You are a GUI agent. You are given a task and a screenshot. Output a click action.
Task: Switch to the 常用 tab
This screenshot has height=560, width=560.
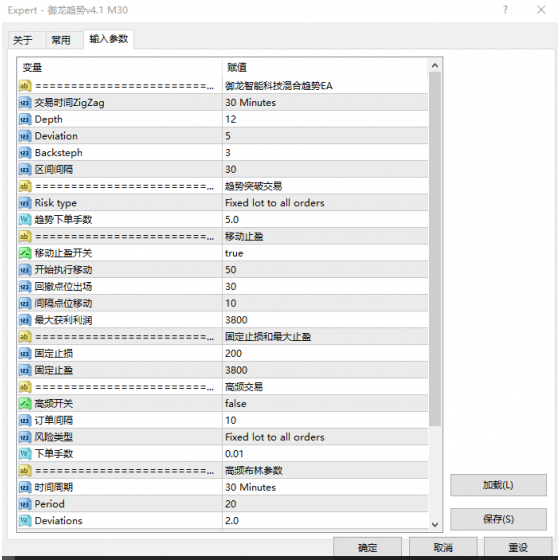click(x=61, y=40)
